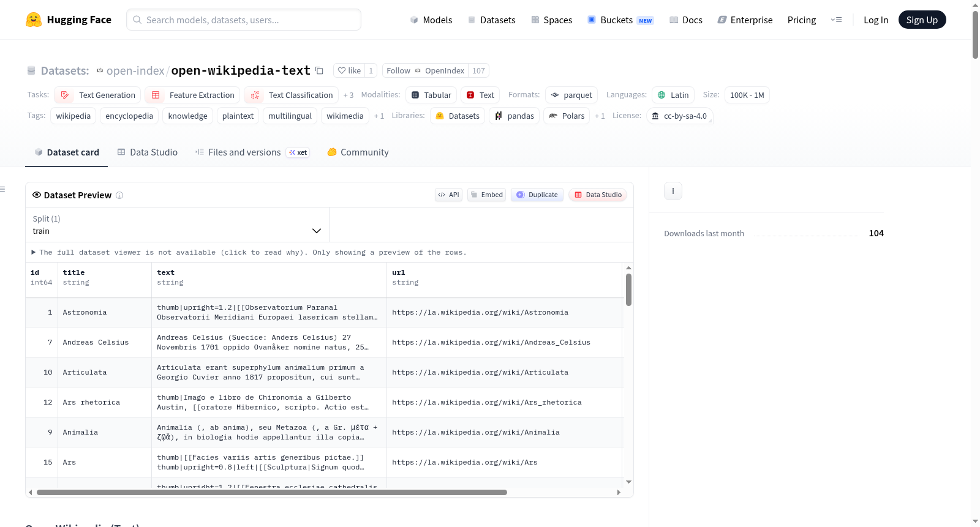View the Pricing page
Viewport: 980px width, 527px height.
802,20
